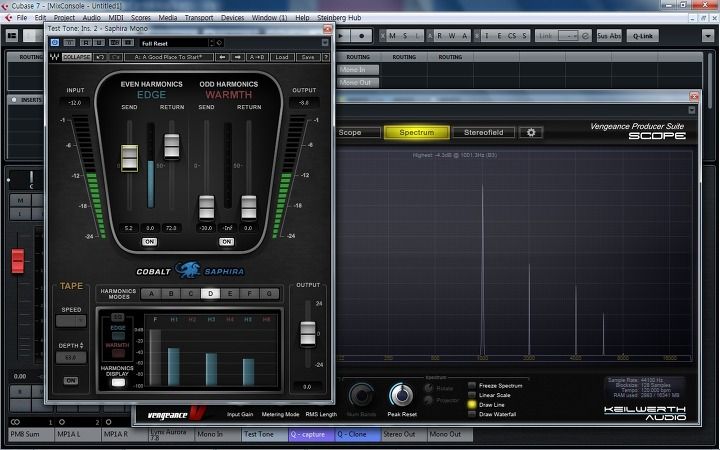Click the Sus Abs button

pos(609,35)
